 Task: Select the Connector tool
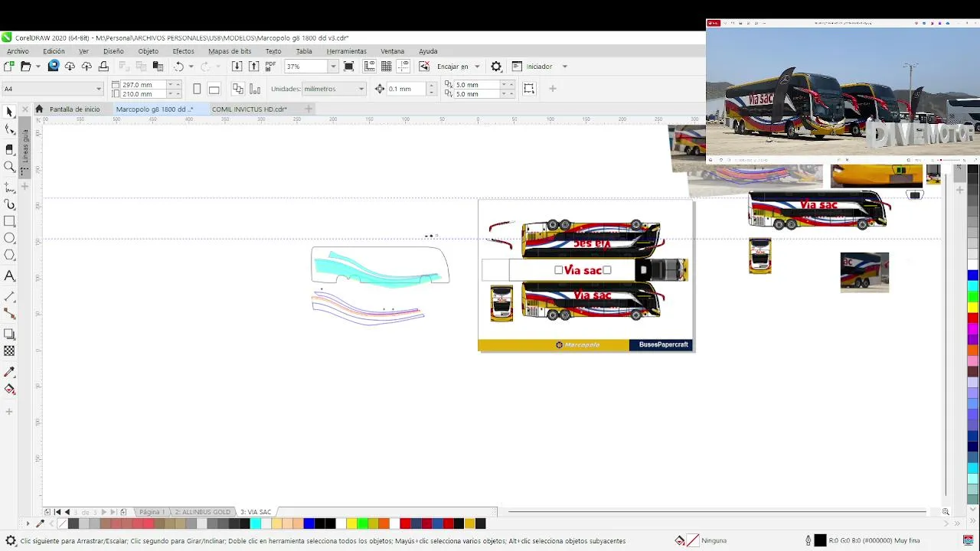(x=9, y=314)
